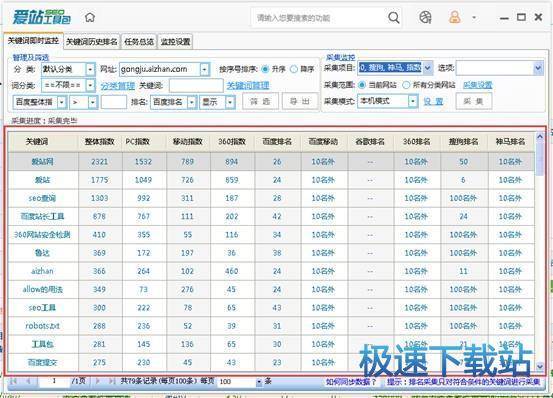
Task: Open the greater-than operator dropdown
Action: (92, 102)
